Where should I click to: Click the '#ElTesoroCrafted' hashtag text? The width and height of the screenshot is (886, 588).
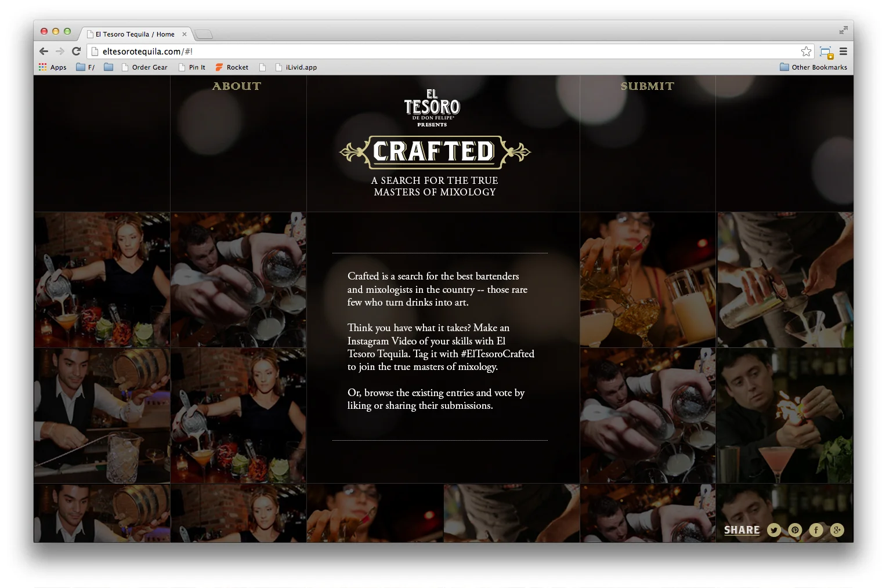pos(497,354)
